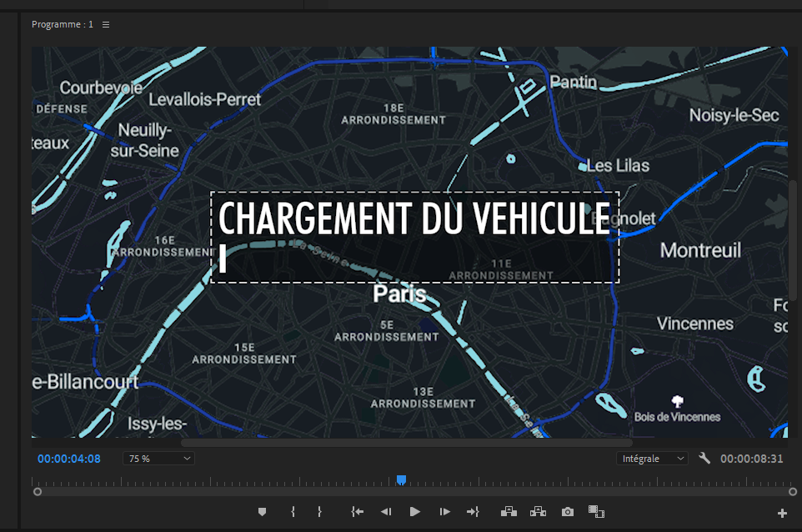Jump to the In point
This screenshot has width=802, height=532.
click(x=358, y=512)
